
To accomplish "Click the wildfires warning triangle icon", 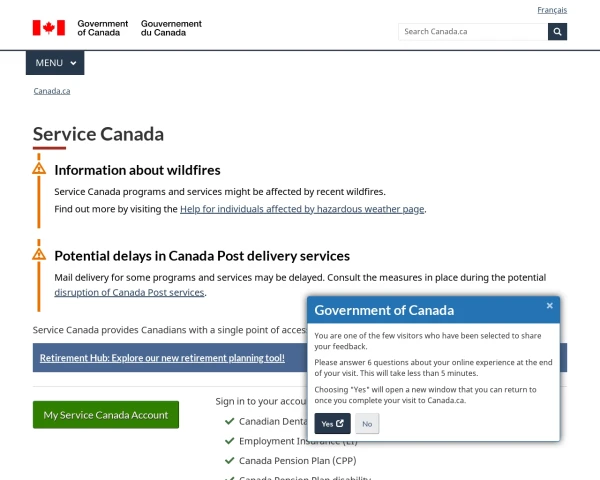I will [39, 168].
